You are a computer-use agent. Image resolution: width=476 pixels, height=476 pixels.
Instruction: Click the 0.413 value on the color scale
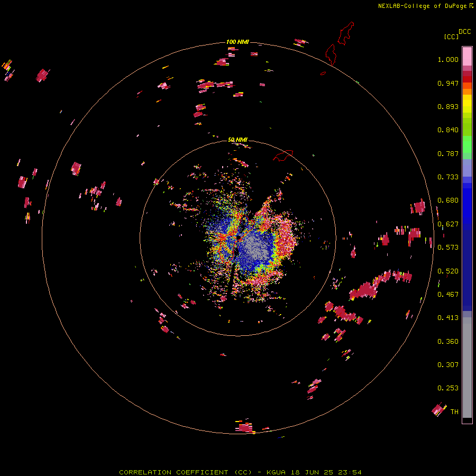pos(448,318)
